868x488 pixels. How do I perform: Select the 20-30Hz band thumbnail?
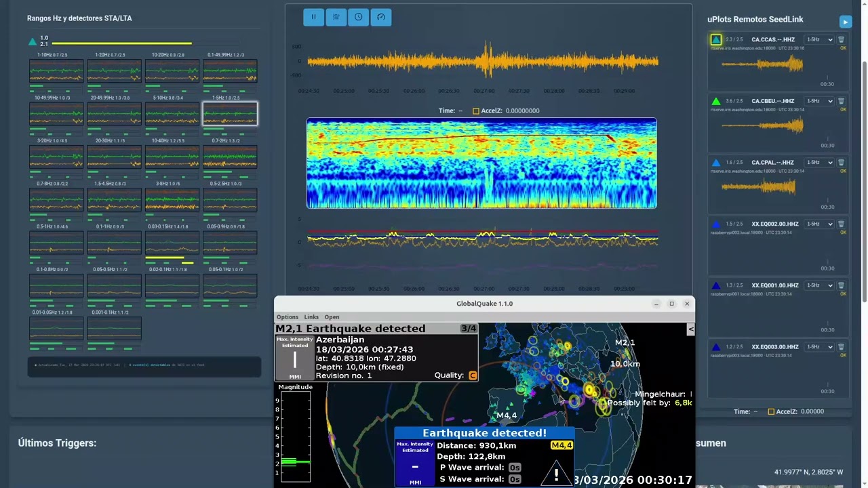pyautogui.click(x=114, y=157)
